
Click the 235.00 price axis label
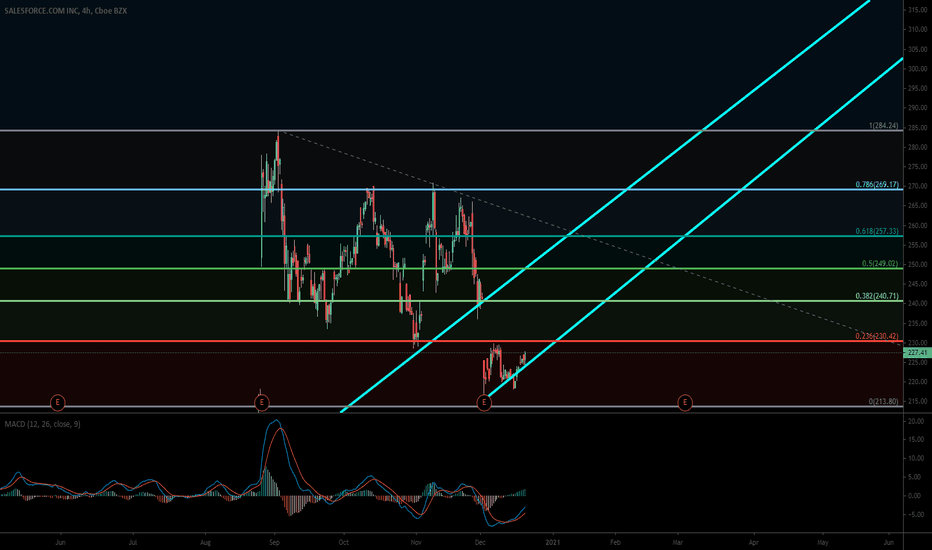917,323
